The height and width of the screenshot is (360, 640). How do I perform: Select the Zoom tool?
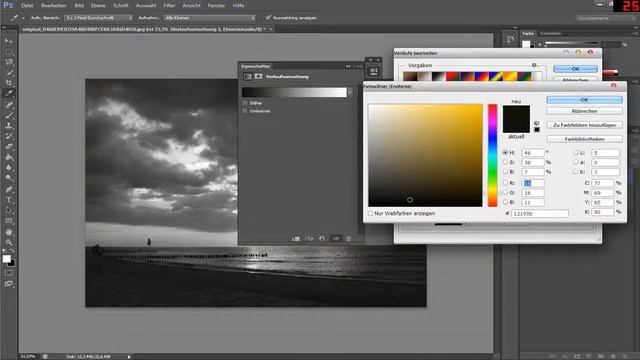coord(9,242)
